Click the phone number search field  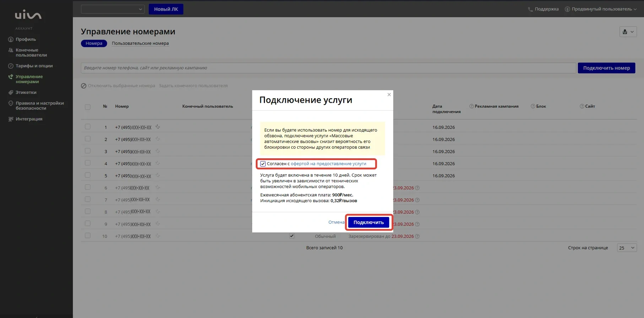click(328, 68)
